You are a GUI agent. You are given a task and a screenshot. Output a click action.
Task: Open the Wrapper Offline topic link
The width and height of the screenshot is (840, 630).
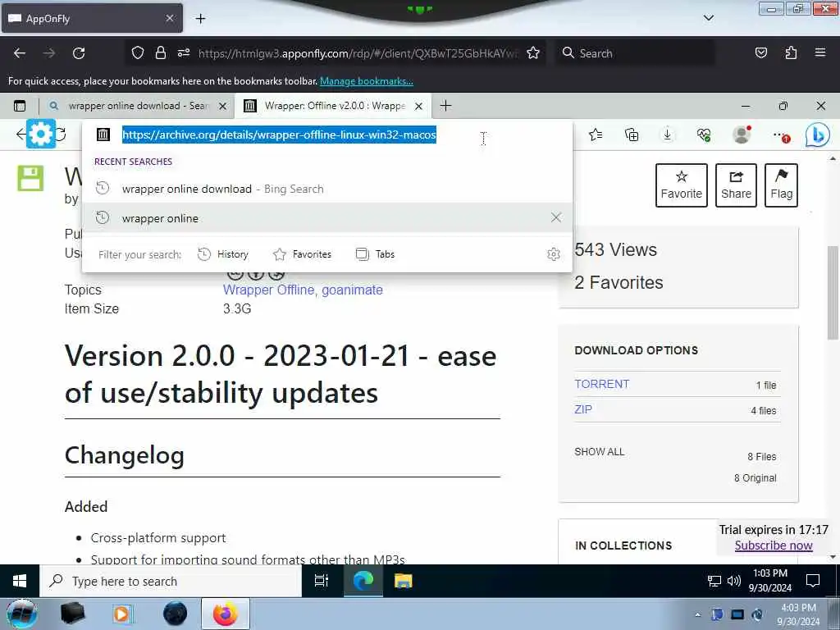[268, 290]
